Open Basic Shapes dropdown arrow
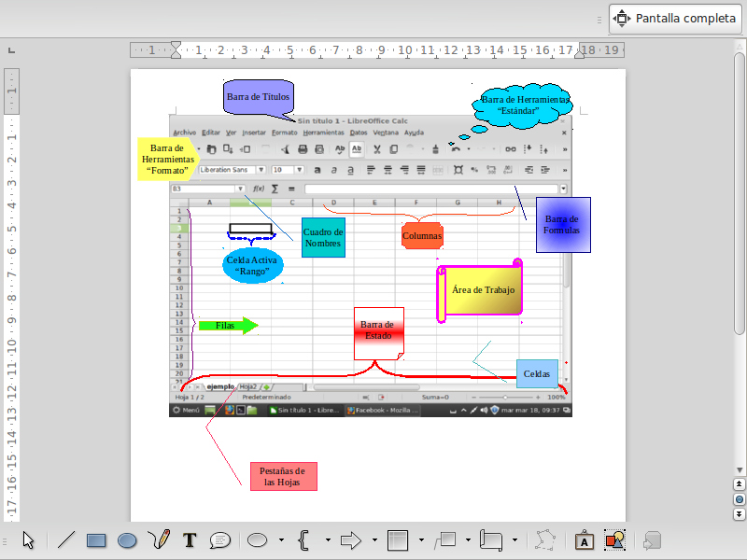This screenshot has width=747, height=560. coord(282,540)
